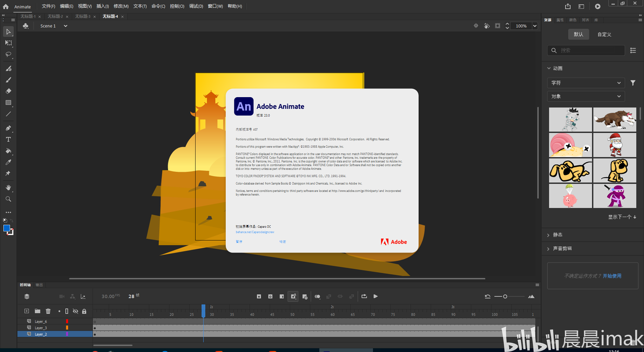The height and width of the screenshot is (352, 644).
Task: Open the 文件(F) menu
Action: coord(49,6)
